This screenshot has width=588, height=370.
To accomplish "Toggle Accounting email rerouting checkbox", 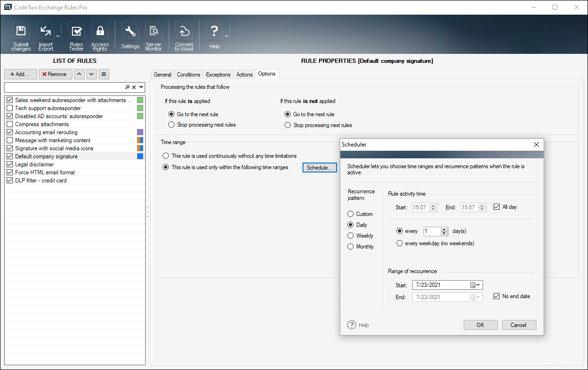I will (10, 132).
